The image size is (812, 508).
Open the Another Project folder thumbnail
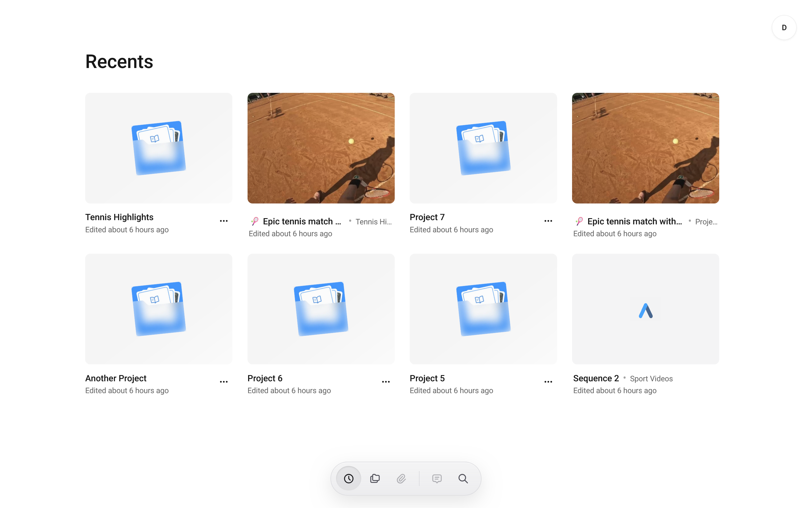tap(159, 309)
